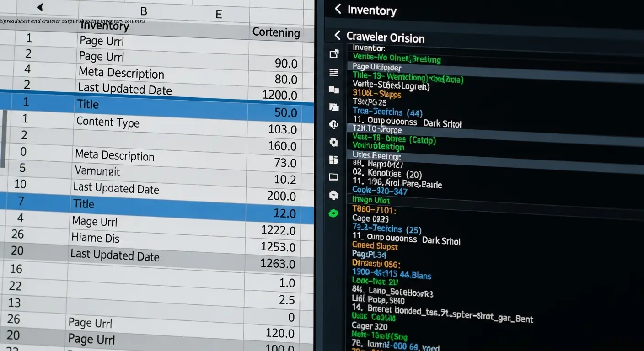
Task: Click the monitor view icon in the sidebar
Action: tap(333, 177)
